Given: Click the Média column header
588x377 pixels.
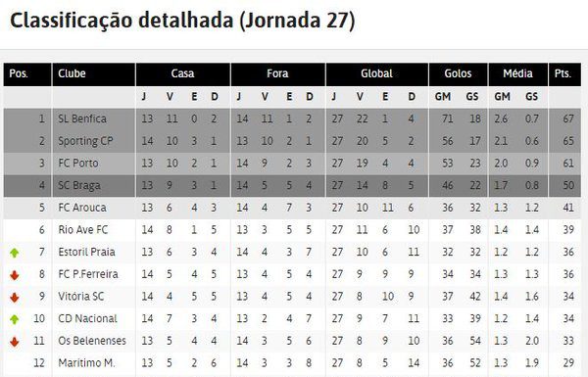Looking at the screenshot, I should click(x=517, y=74).
